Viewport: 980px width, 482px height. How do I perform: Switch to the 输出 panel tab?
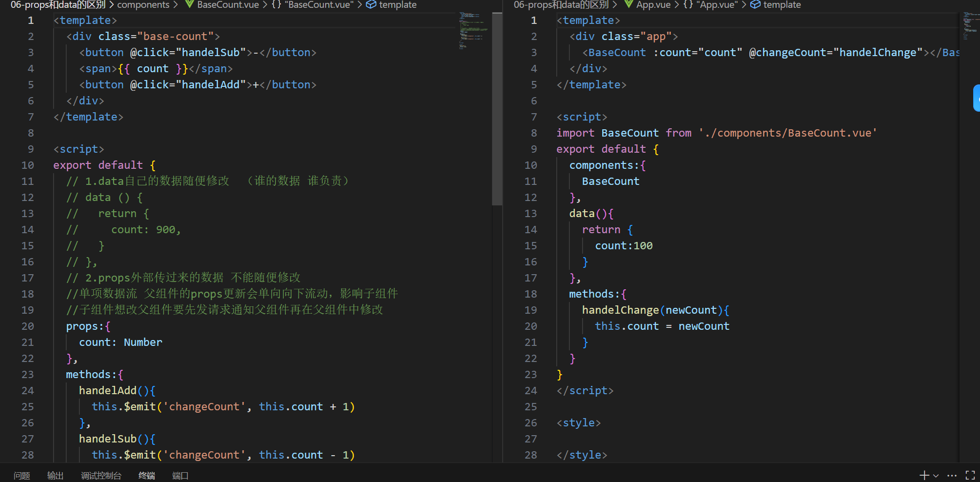56,476
